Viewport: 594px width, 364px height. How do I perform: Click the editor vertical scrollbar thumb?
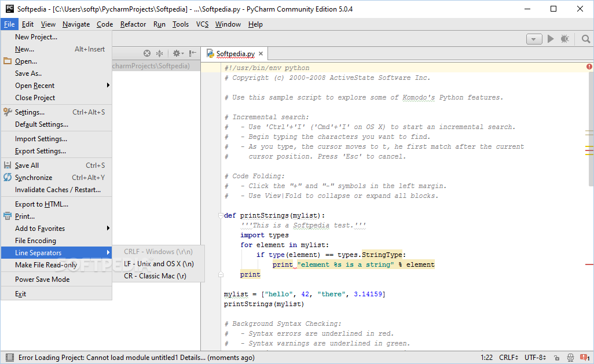[x=591, y=129]
